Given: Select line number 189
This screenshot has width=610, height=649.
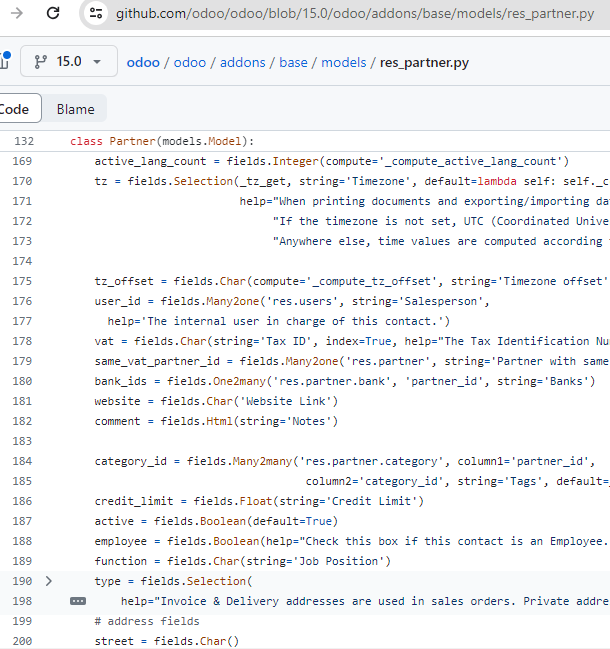Looking at the screenshot, I should 22,561.
